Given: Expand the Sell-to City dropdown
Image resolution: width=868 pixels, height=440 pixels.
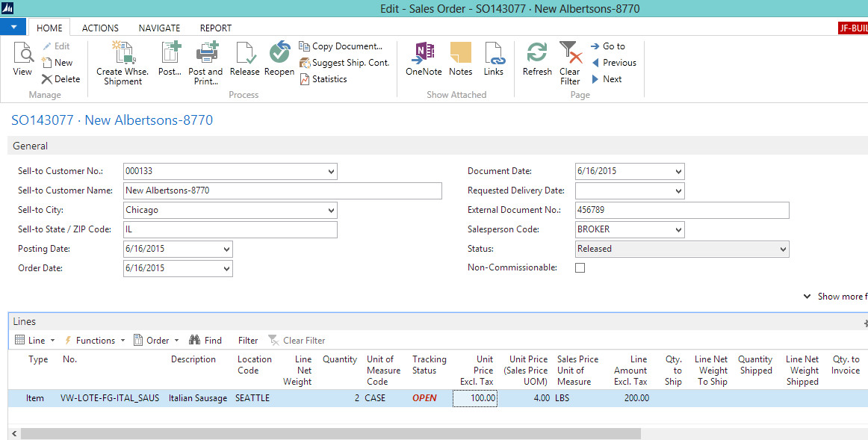Looking at the screenshot, I should click(x=332, y=210).
